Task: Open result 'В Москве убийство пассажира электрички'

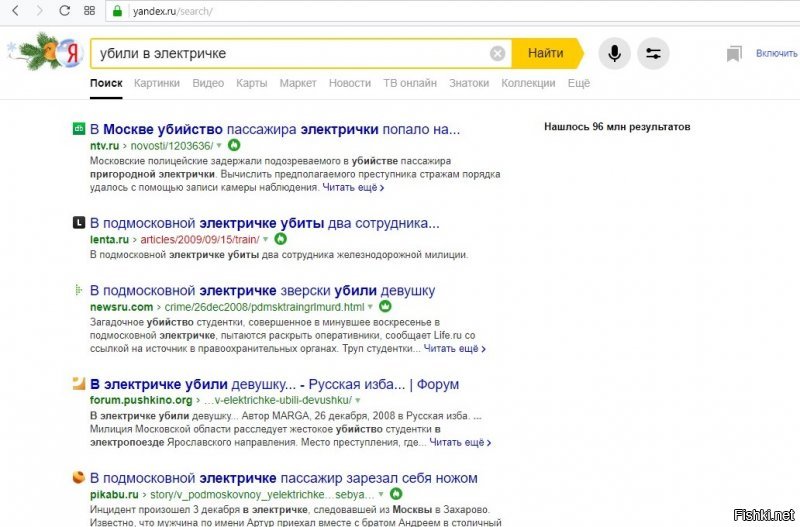Action: (x=275, y=129)
